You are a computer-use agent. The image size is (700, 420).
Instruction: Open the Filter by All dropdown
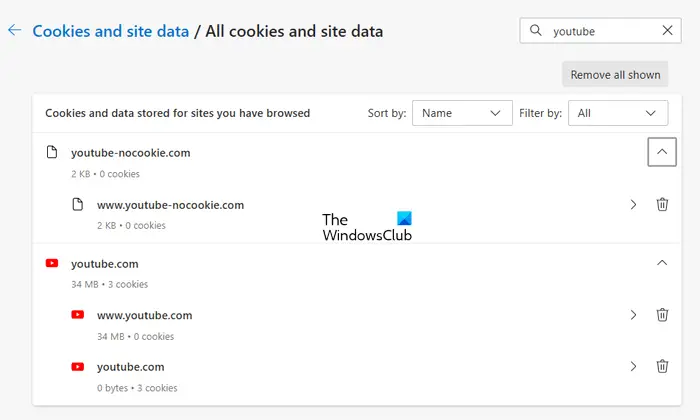[x=618, y=113]
